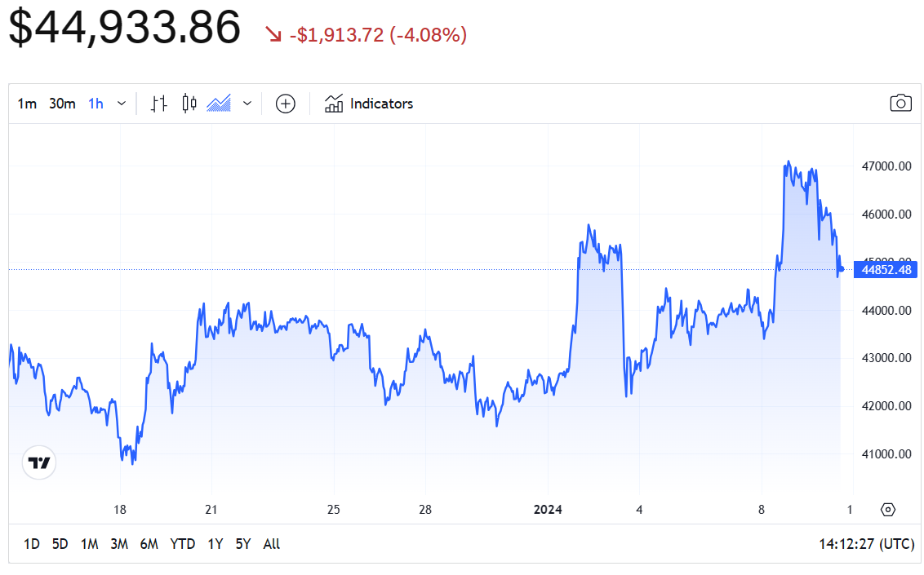Select the bars chart style icon
This screenshot has width=924, height=575.
click(159, 104)
